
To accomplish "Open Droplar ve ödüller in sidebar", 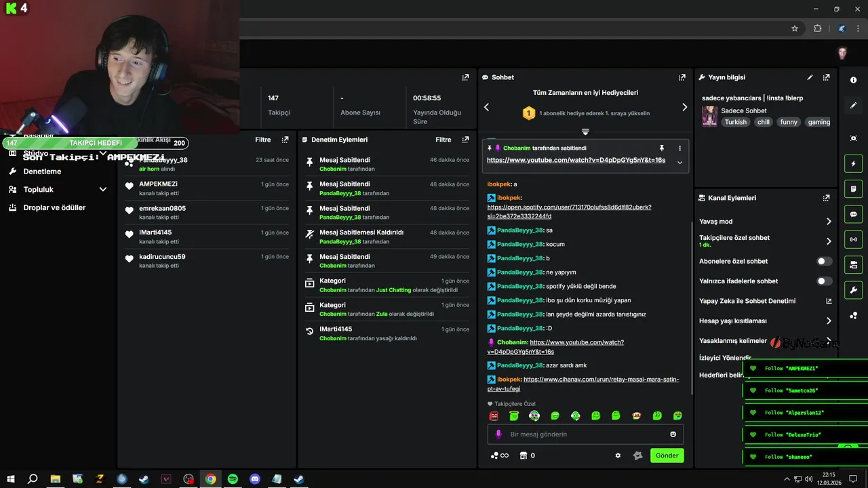I will pyautogui.click(x=54, y=207).
